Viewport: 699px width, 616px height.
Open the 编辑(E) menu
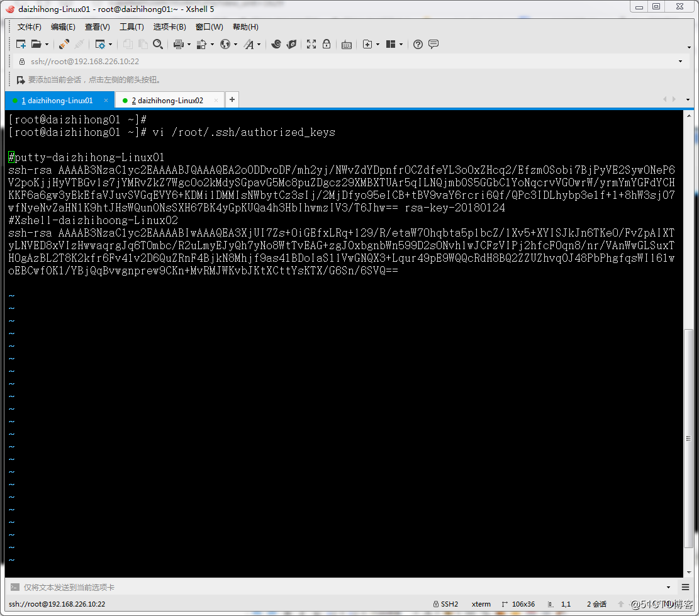[x=63, y=27]
